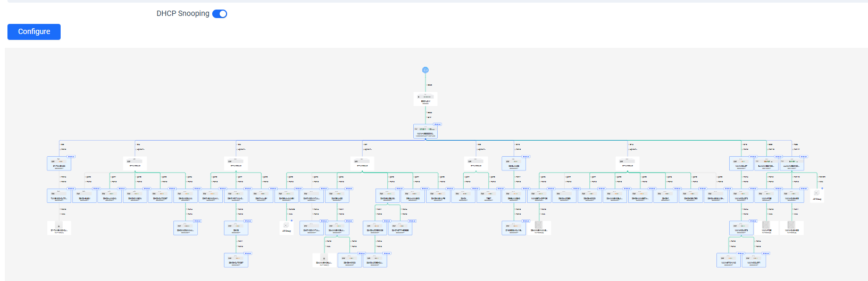Click blue count badge on leftmost AP Group
The height and width of the screenshot is (281, 868).
point(291,220)
